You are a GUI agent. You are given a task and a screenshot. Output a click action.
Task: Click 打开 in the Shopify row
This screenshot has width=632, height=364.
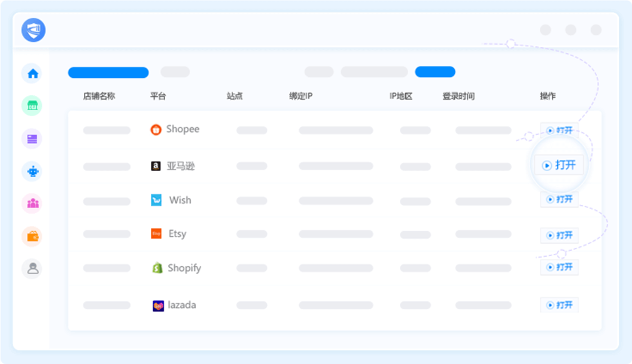pyautogui.click(x=559, y=267)
